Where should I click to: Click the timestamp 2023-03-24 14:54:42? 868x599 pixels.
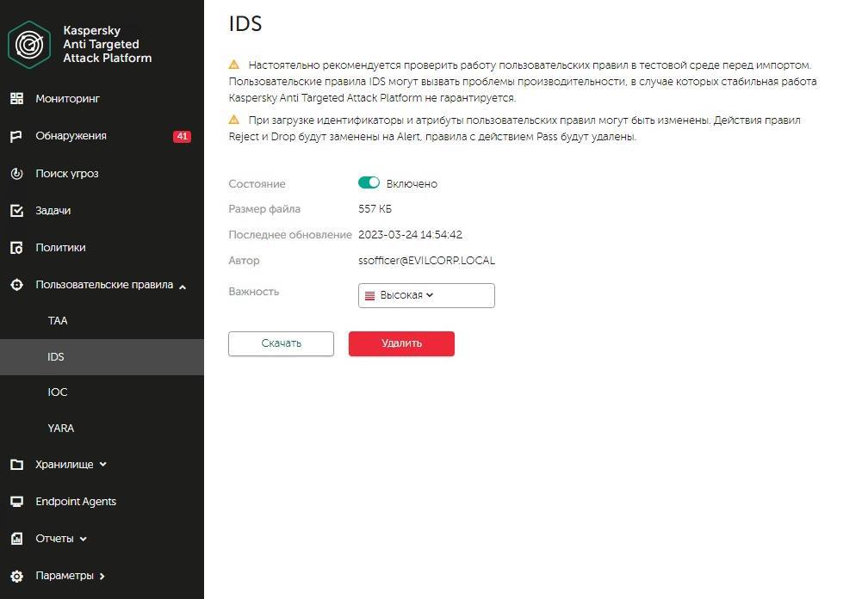[410, 234]
